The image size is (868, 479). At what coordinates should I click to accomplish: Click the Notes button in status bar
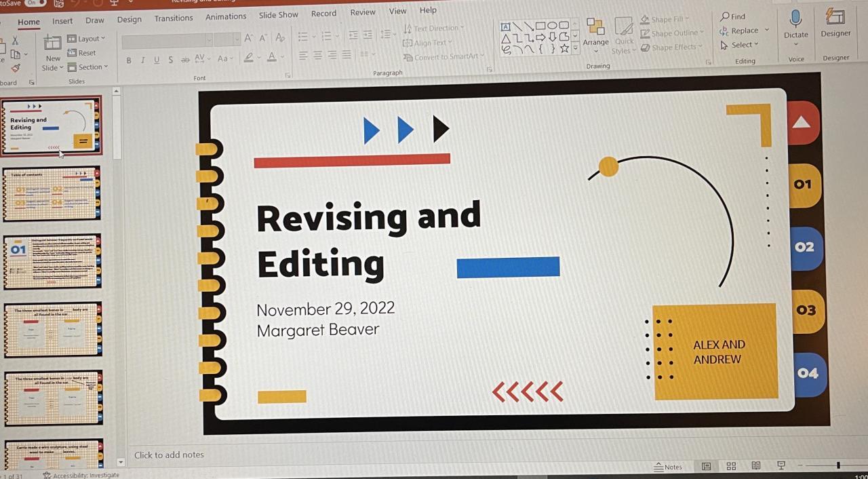[x=668, y=467]
